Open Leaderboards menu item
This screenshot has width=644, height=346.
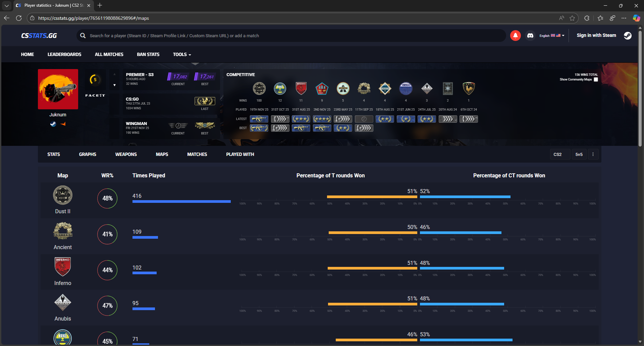click(64, 54)
